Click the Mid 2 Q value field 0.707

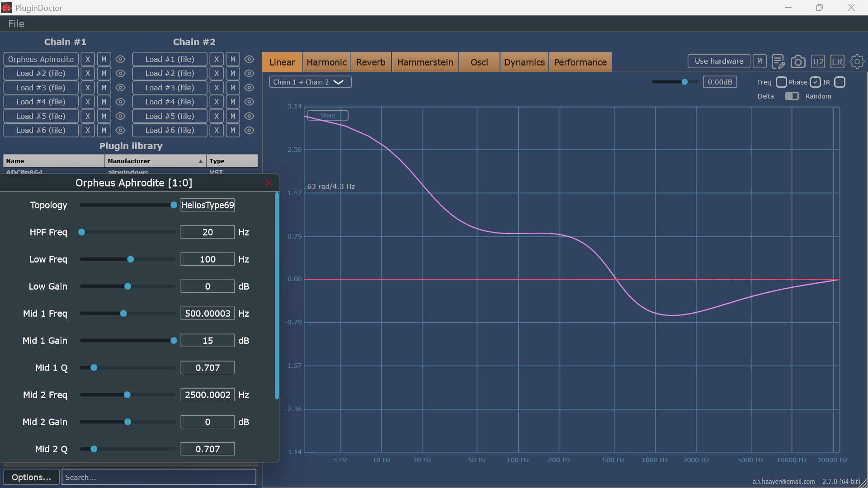coord(208,449)
